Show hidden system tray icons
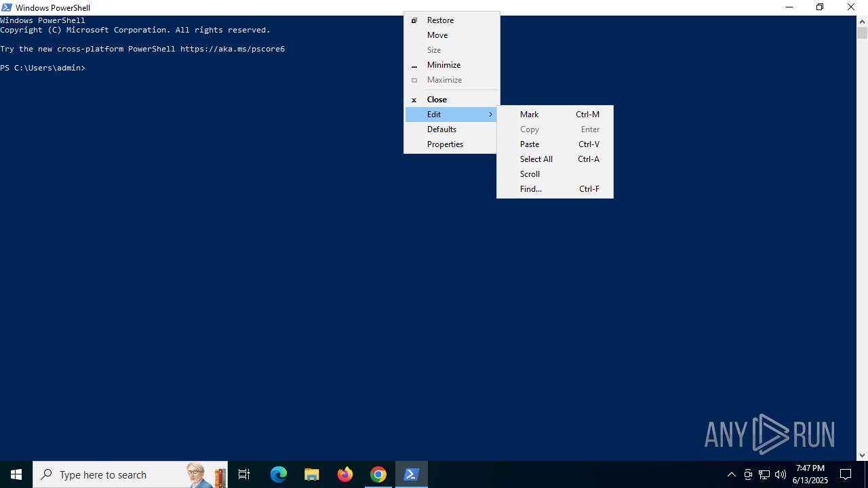The width and height of the screenshot is (868, 488). click(731, 474)
